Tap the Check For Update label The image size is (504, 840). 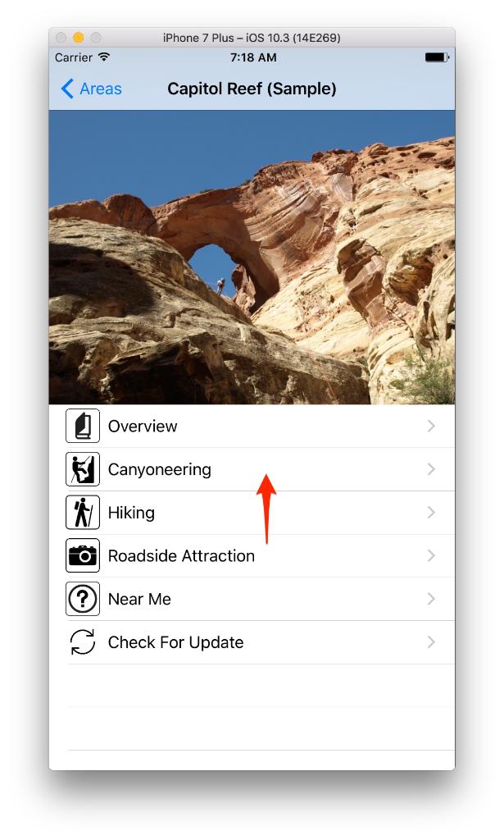(175, 642)
